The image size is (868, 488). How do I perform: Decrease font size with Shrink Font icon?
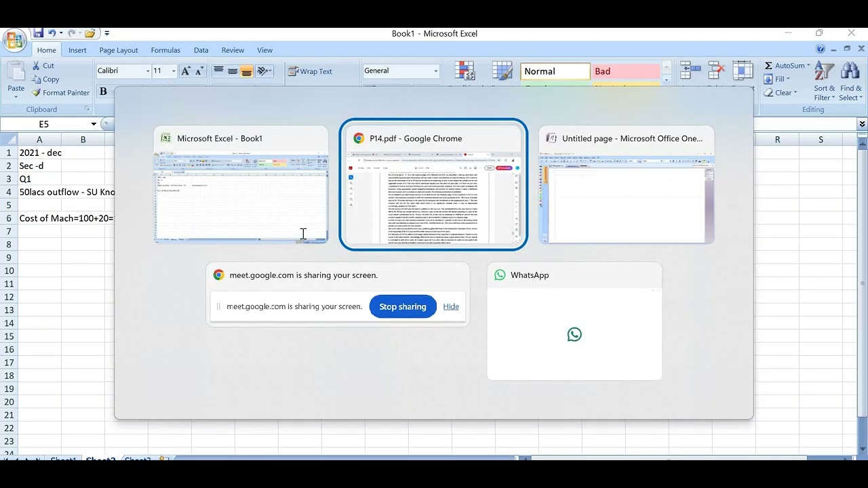[x=199, y=71]
